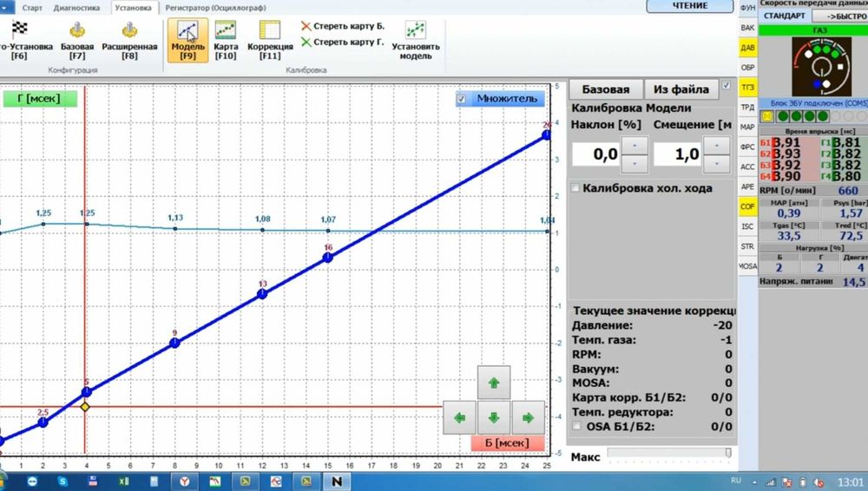Select the STR sidebar tab
Image resolution: width=868 pixels, height=491 pixels.
tap(748, 246)
